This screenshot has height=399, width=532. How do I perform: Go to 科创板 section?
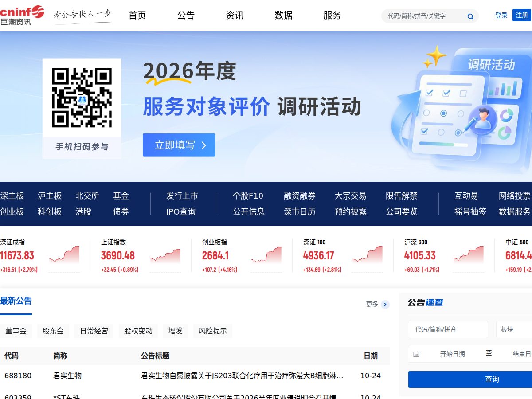point(50,211)
